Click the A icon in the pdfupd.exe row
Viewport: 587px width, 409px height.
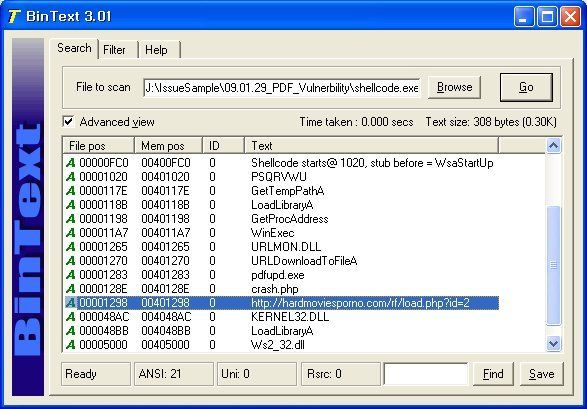coord(70,275)
